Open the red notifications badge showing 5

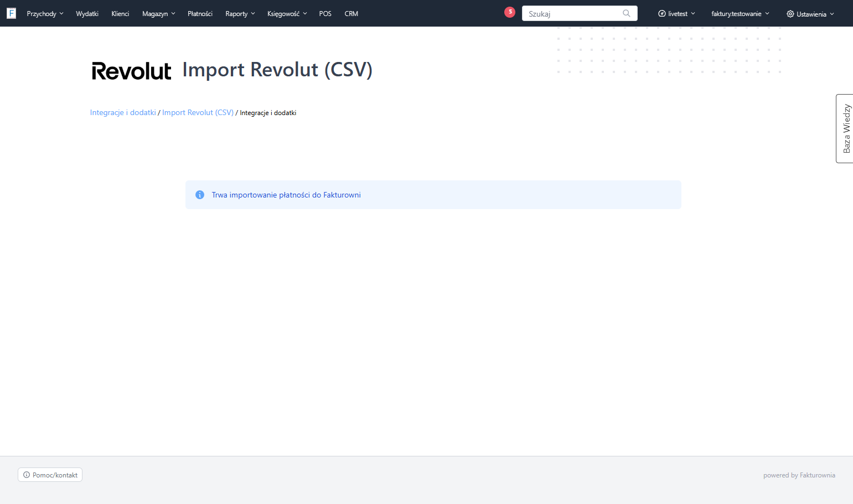(510, 12)
